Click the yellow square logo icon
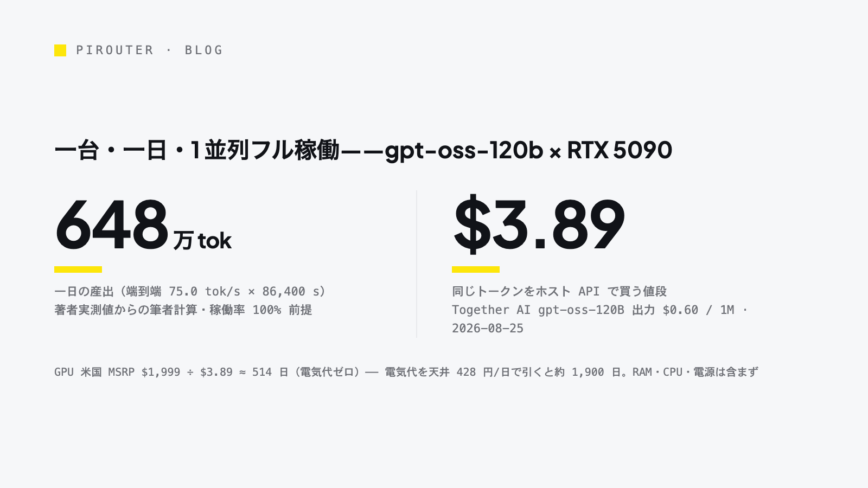 (x=60, y=50)
